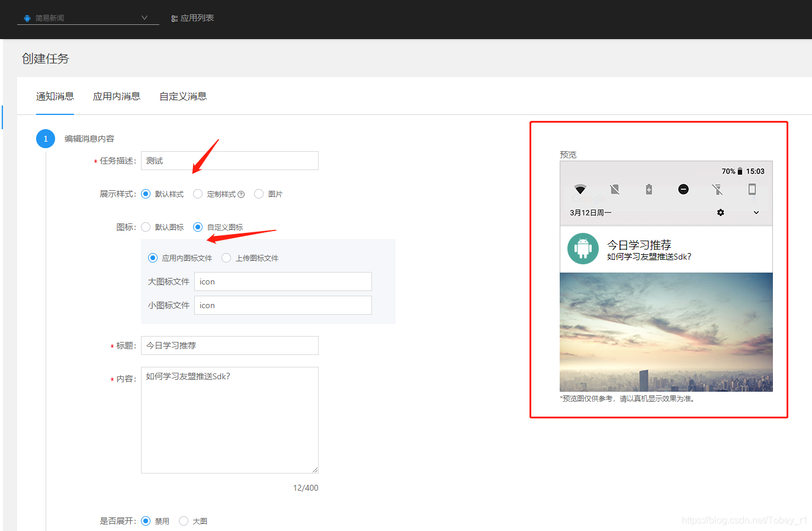Image resolution: width=812 pixels, height=531 pixels.
Task: Open the settings gear in the notification shade preview
Action: coord(720,212)
